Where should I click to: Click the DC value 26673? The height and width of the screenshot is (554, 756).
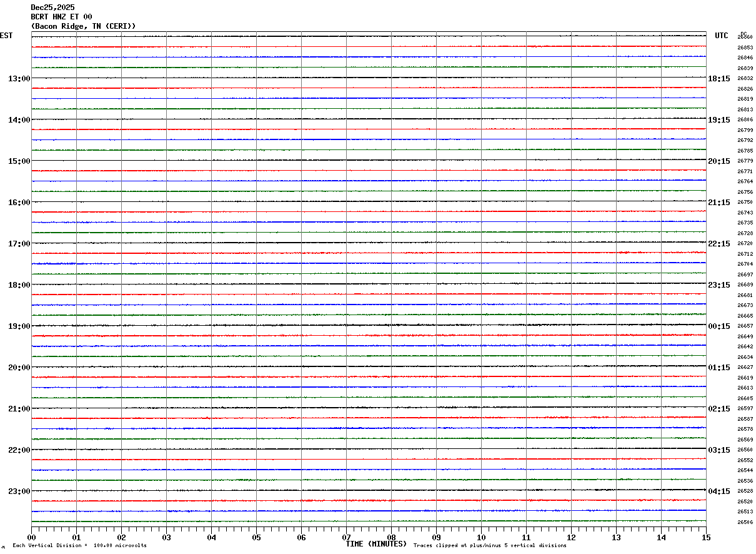coord(745,305)
